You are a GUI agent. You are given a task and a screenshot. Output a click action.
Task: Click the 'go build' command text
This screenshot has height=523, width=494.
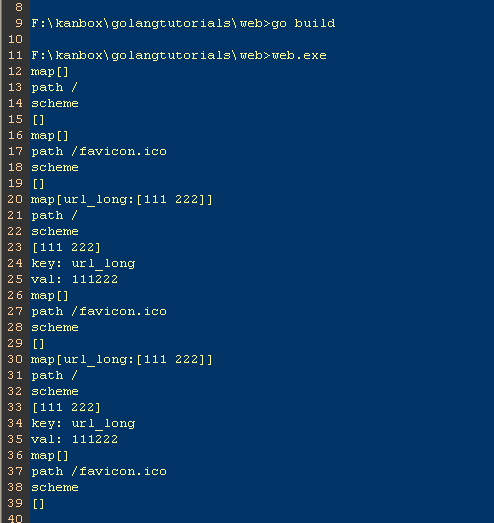point(303,23)
